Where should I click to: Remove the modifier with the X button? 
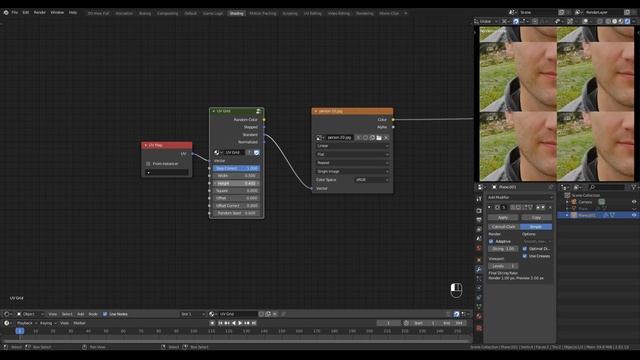pos(550,207)
